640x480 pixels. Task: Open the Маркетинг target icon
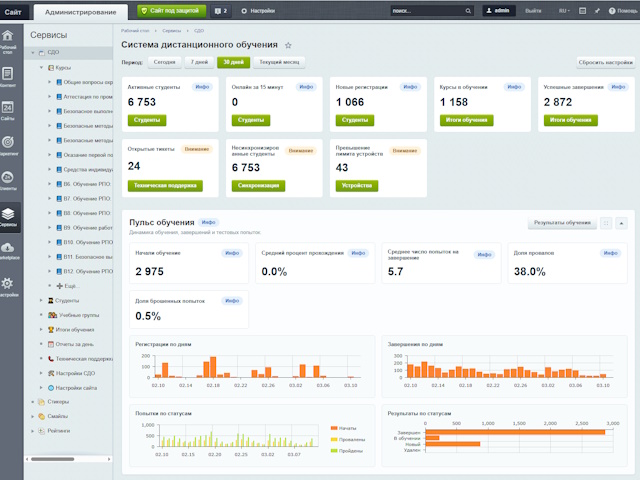point(8,142)
